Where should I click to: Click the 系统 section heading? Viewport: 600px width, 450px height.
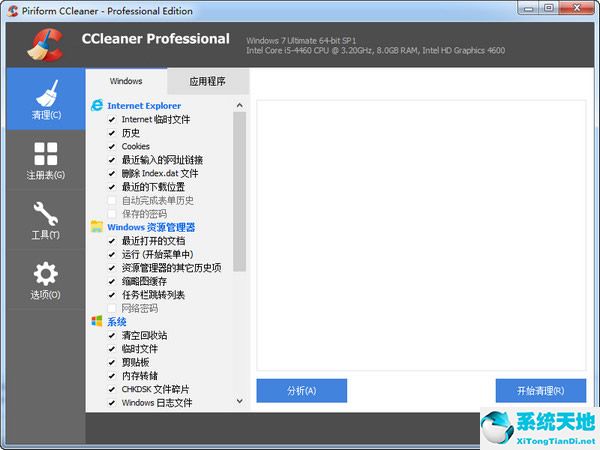click(x=117, y=322)
